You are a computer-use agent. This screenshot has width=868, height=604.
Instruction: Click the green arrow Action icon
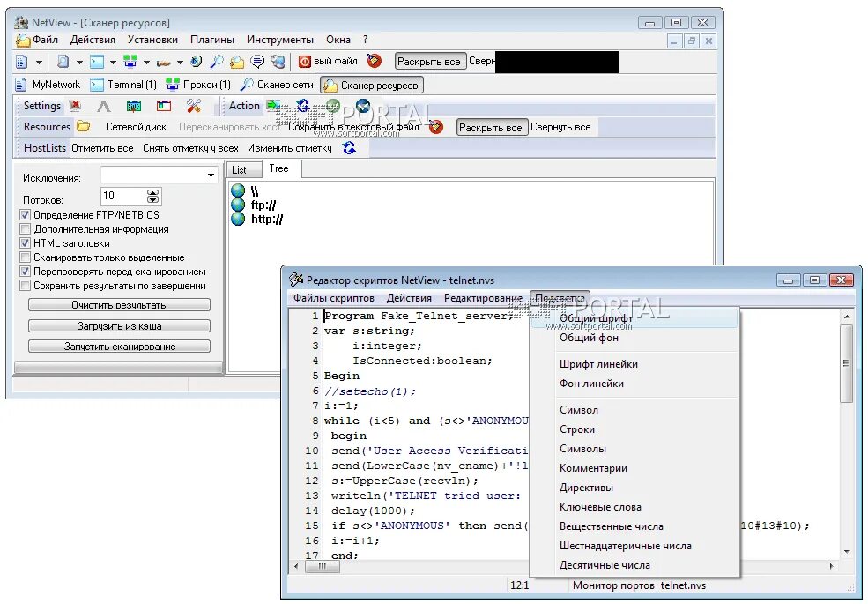tap(273, 105)
